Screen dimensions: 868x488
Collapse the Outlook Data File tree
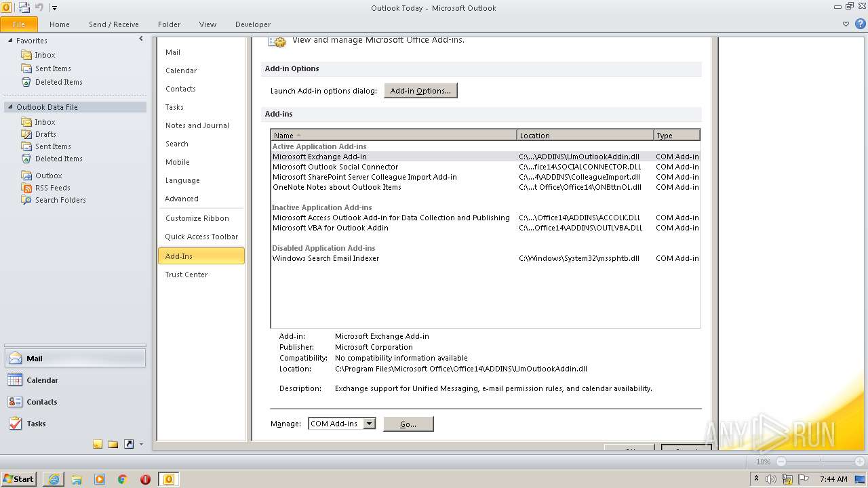click(x=10, y=107)
